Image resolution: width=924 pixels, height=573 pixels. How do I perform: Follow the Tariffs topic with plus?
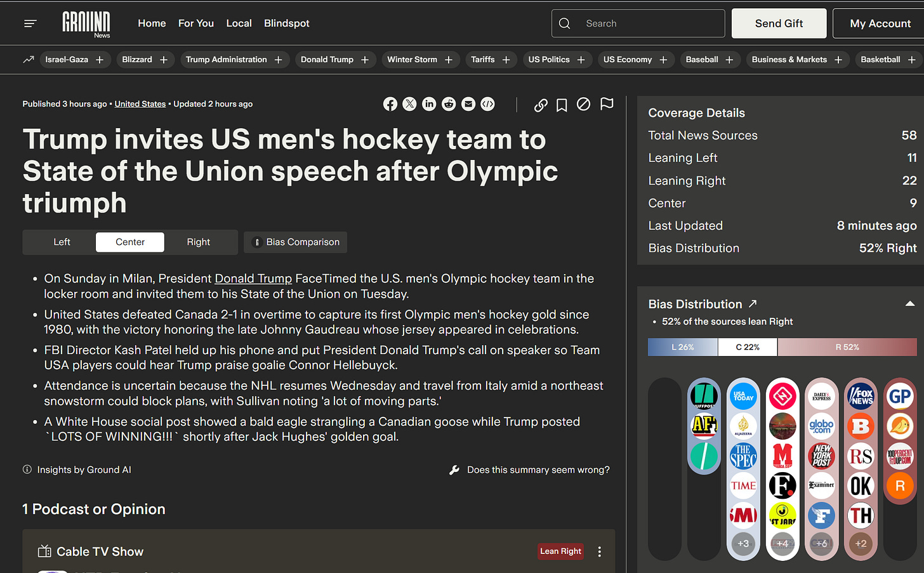point(506,60)
